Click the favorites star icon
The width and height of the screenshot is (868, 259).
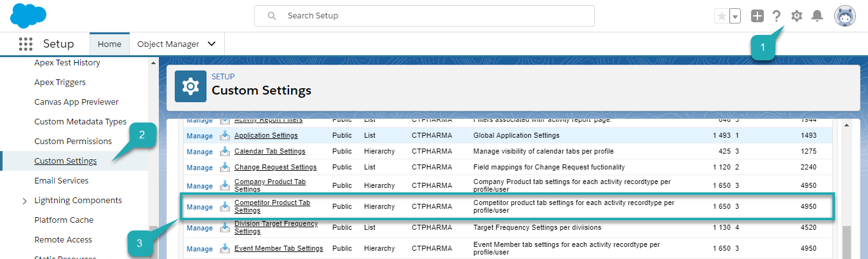point(721,17)
